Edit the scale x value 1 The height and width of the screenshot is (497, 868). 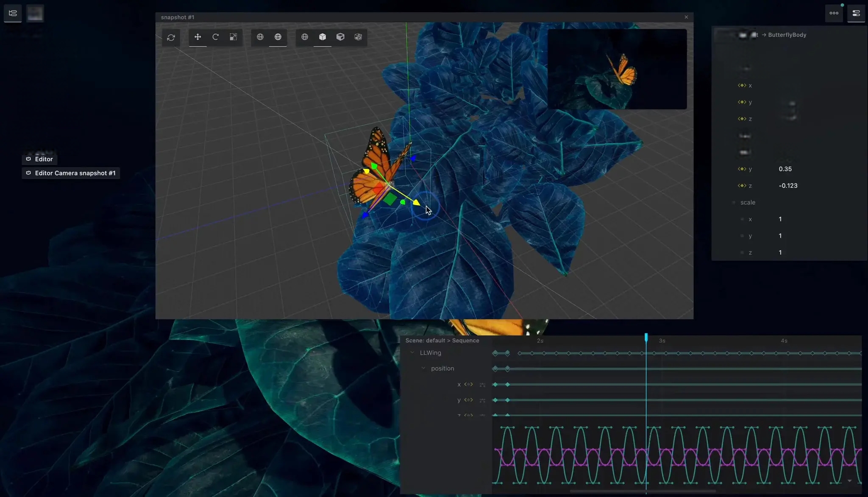(780, 219)
